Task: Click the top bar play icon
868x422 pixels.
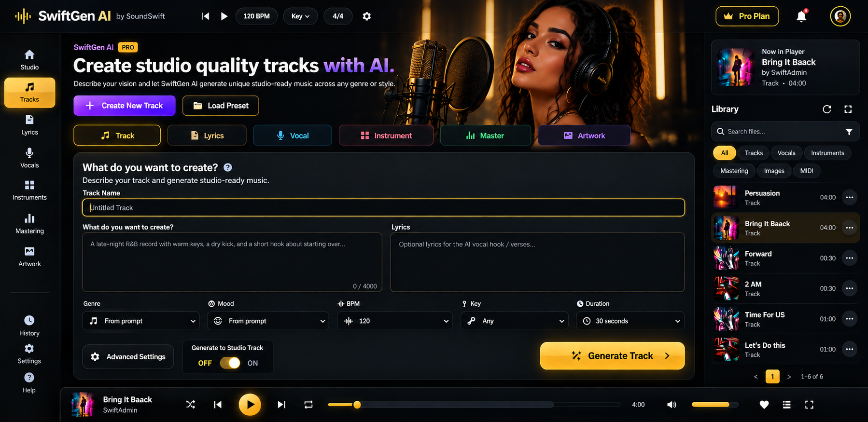Action: click(224, 16)
